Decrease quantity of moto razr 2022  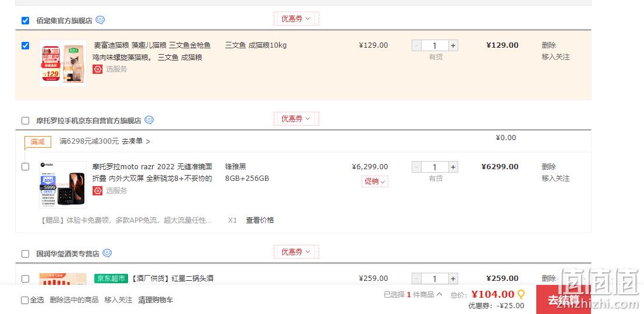tap(417, 167)
